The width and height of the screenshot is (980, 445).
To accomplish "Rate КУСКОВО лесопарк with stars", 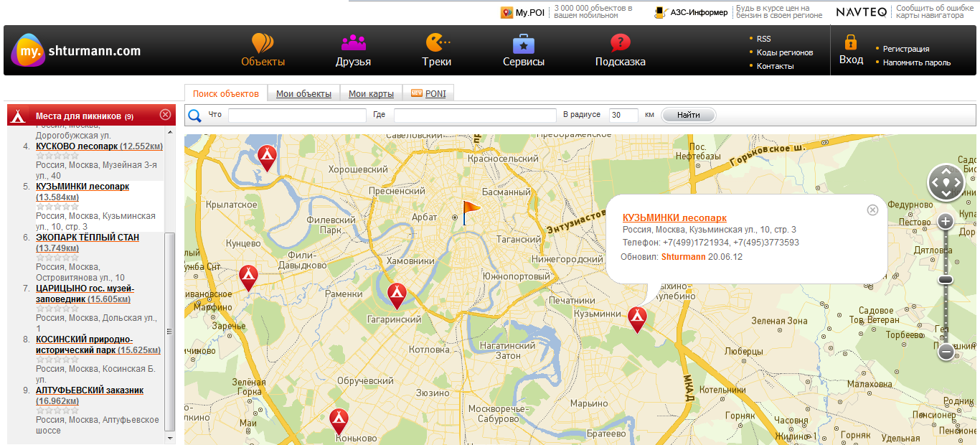I will tap(56, 156).
